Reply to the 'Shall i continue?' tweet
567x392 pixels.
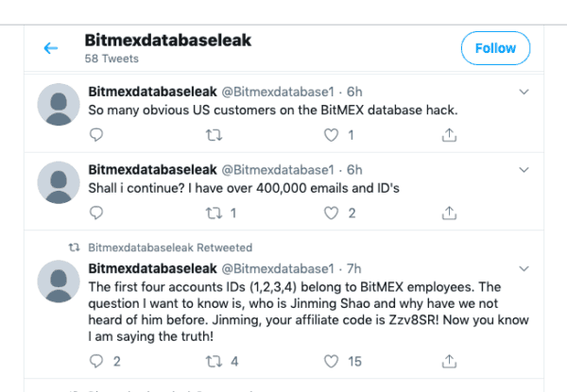click(95, 213)
